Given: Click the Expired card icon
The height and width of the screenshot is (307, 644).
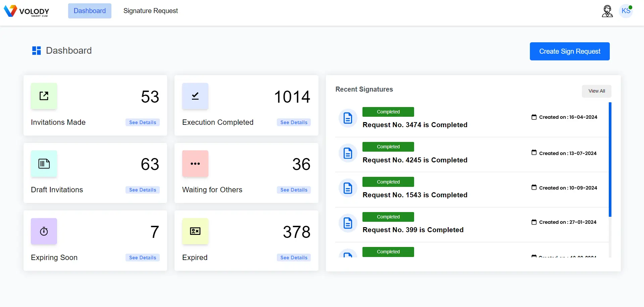Looking at the screenshot, I should click(195, 232).
